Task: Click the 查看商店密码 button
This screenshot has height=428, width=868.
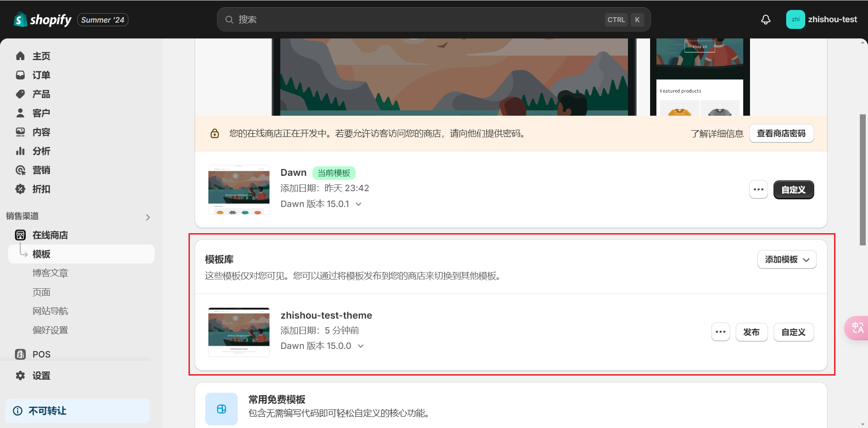Action: click(781, 133)
